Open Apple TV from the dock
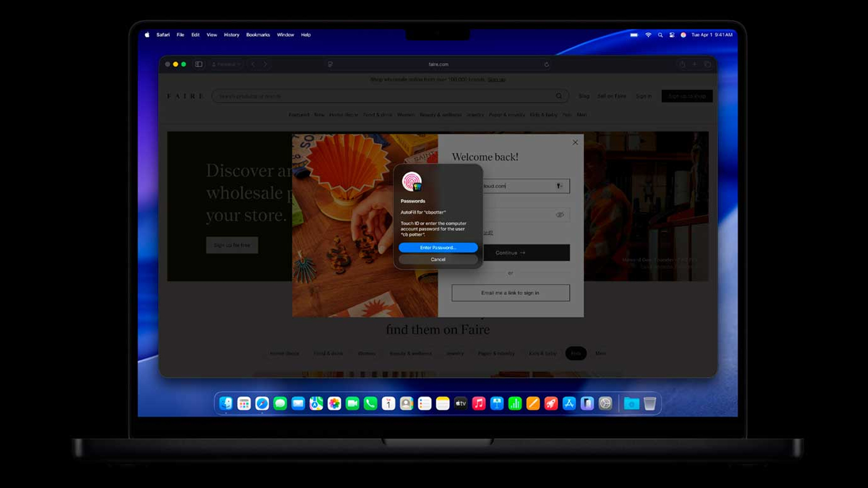The width and height of the screenshot is (868, 488). click(461, 403)
